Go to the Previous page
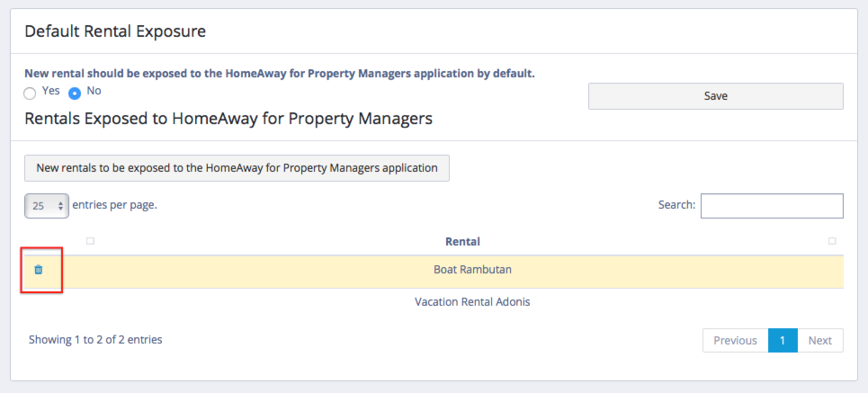Image resolution: width=868 pixels, height=393 pixels. 735,341
